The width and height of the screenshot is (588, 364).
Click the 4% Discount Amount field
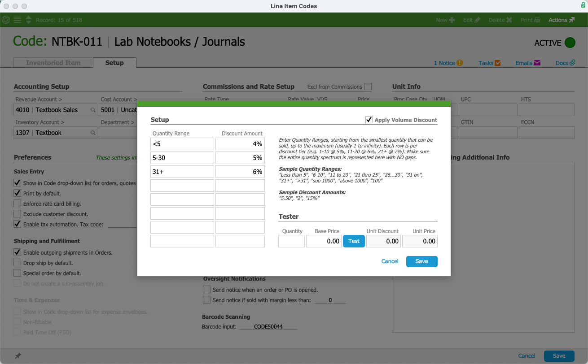tap(240, 144)
